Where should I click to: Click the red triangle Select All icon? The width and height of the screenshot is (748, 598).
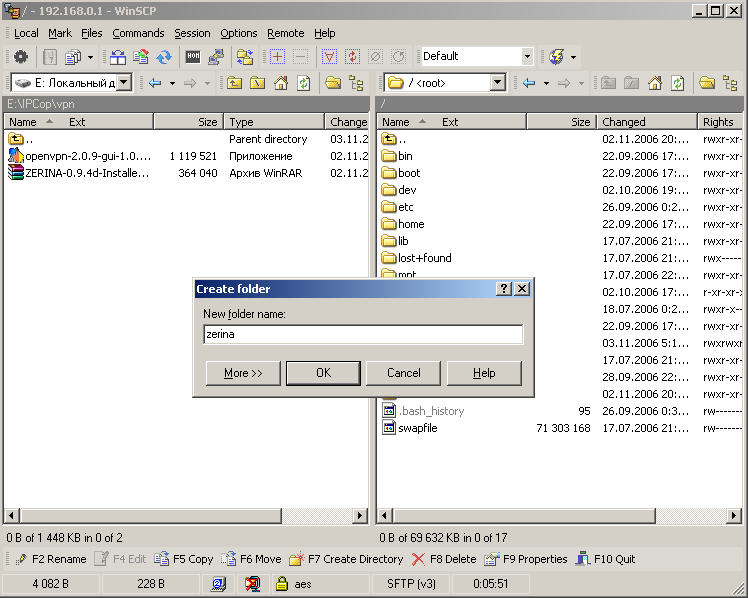click(x=329, y=57)
